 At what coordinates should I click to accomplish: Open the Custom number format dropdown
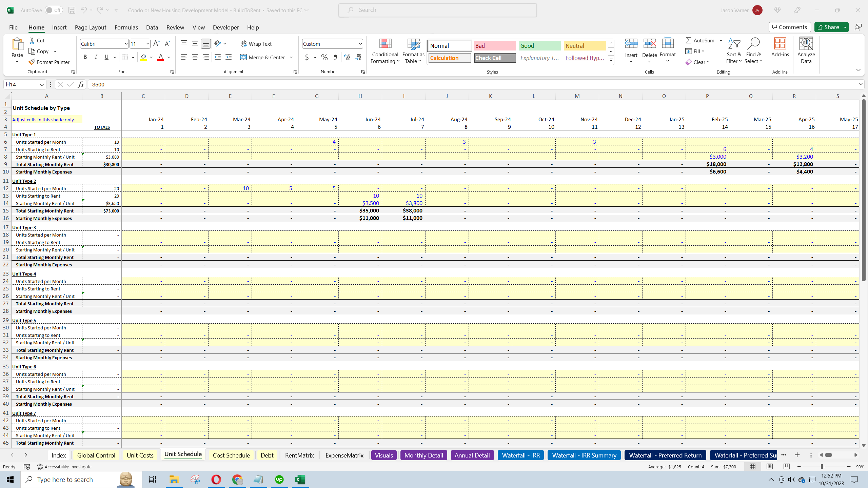360,44
